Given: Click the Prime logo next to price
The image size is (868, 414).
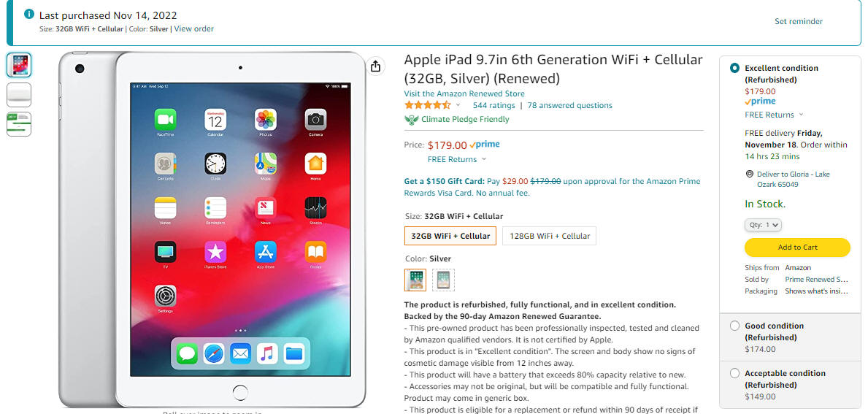Looking at the screenshot, I should (485, 145).
